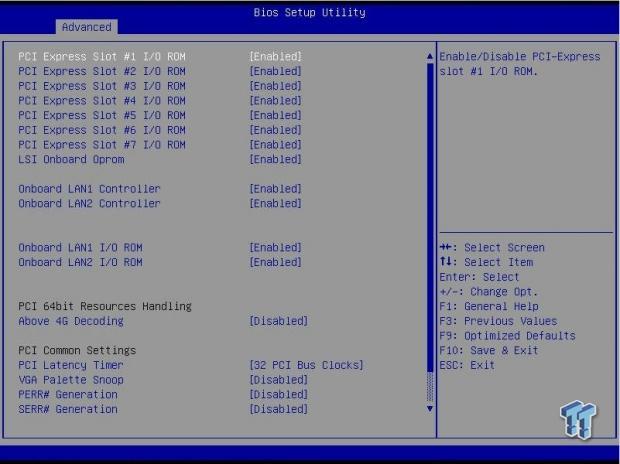Toggle Above 4G Decoding Disabled value
The width and height of the screenshot is (620, 464).
click(279, 321)
